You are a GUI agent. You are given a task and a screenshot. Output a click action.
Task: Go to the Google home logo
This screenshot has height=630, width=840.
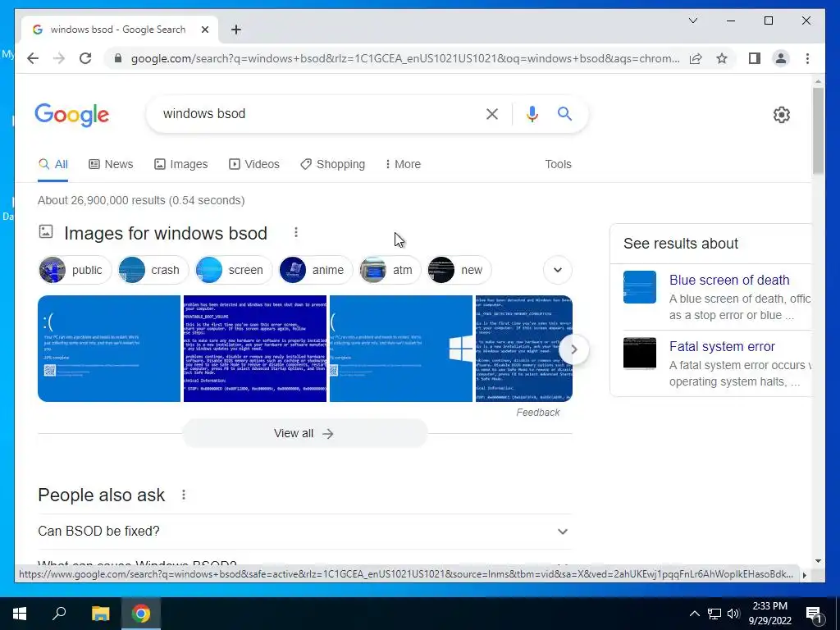(x=72, y=115)
